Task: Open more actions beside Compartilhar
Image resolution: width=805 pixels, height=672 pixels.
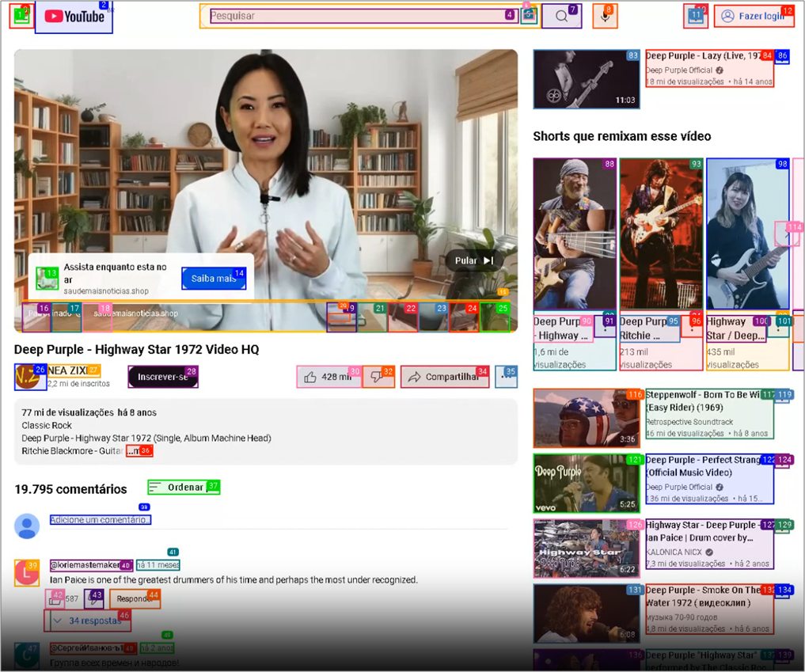Action: (x=507, y=377)
